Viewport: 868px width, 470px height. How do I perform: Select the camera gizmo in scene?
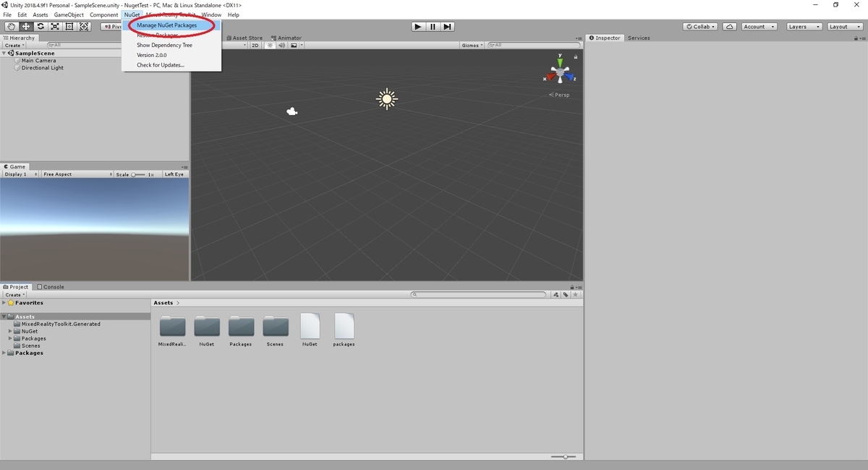[292, 111]
